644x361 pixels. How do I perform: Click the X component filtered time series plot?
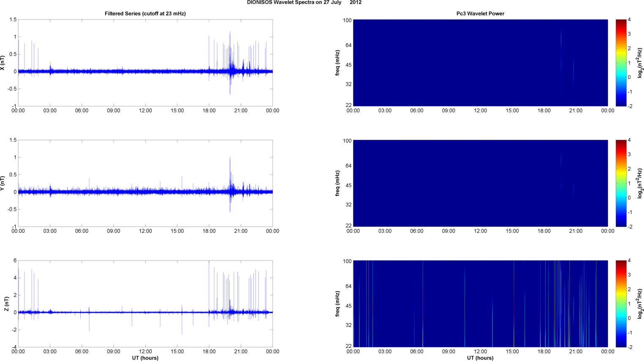(x=145, y=63)
